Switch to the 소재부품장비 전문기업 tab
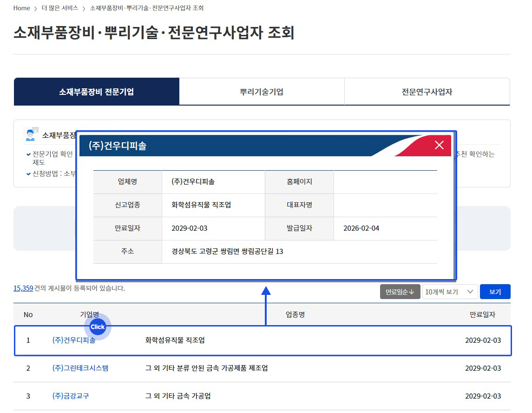This screenshot has height=413, width=532. coord(96,92)
